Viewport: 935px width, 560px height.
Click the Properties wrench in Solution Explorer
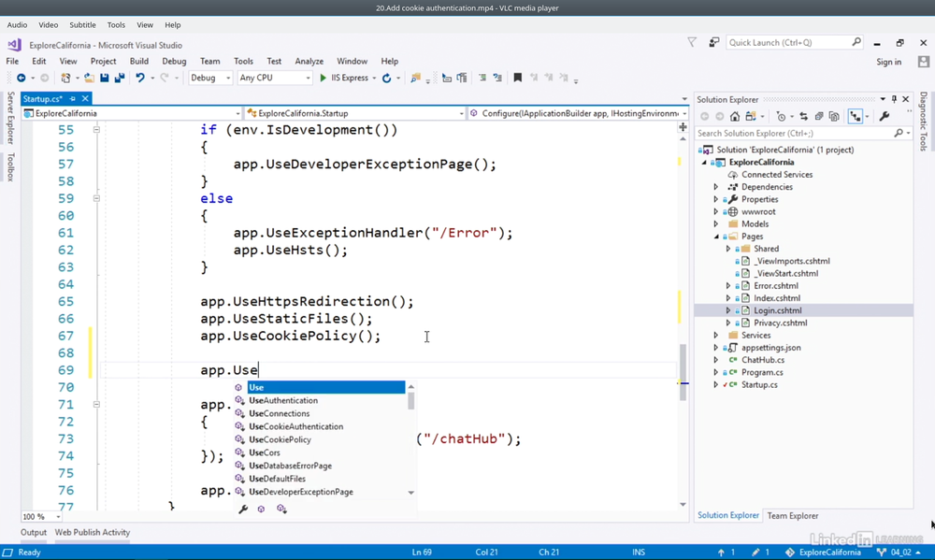(885, 117)
